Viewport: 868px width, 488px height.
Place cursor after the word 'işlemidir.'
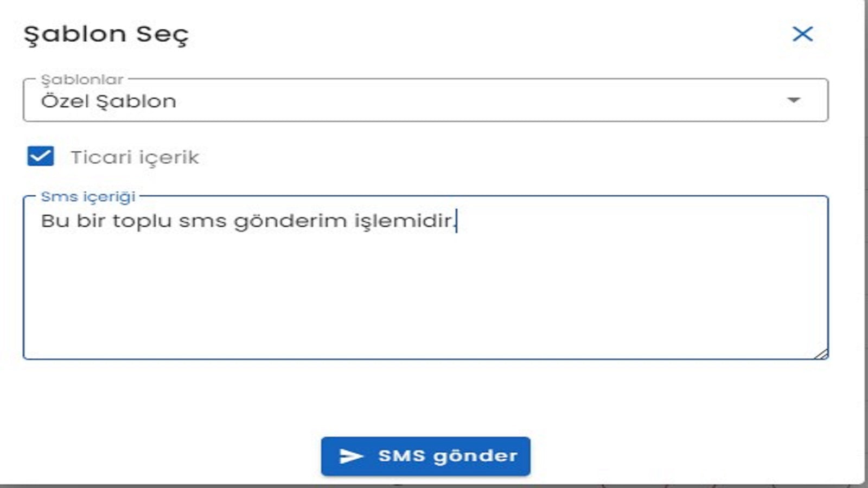[456, 221]
